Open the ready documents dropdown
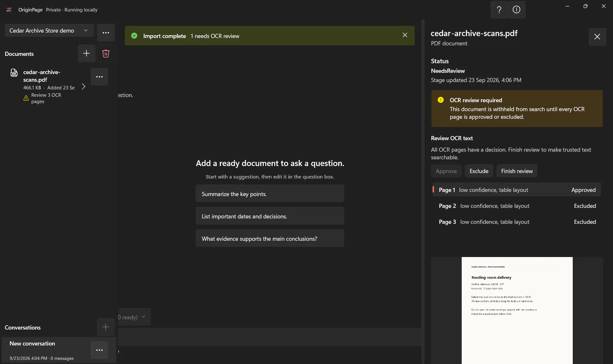The image size is (613, 364). coord(134,317)
